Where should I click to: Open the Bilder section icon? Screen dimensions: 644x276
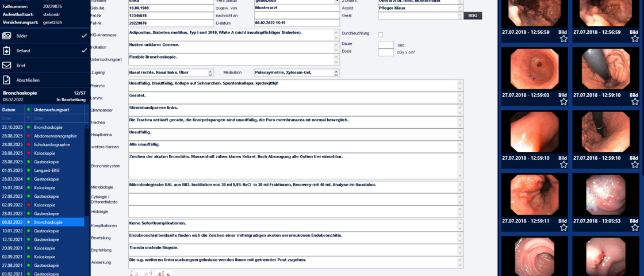pyautogui.click(x=7, y=36)
